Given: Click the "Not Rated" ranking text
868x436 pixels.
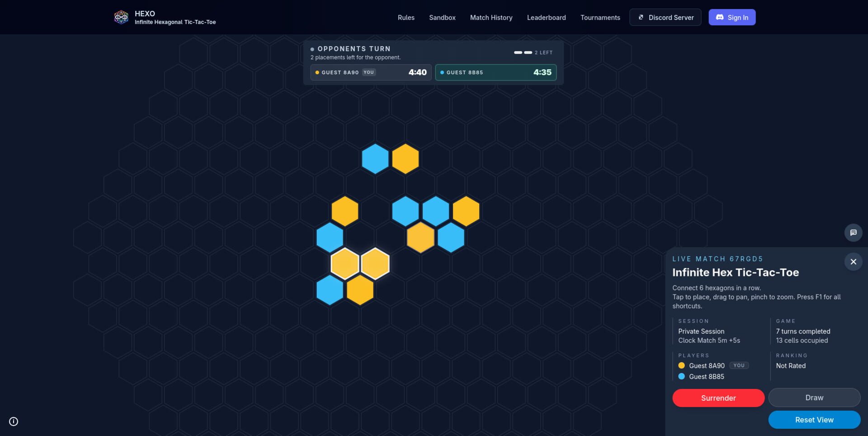Looking at the screenshot, I should (791, 366).
